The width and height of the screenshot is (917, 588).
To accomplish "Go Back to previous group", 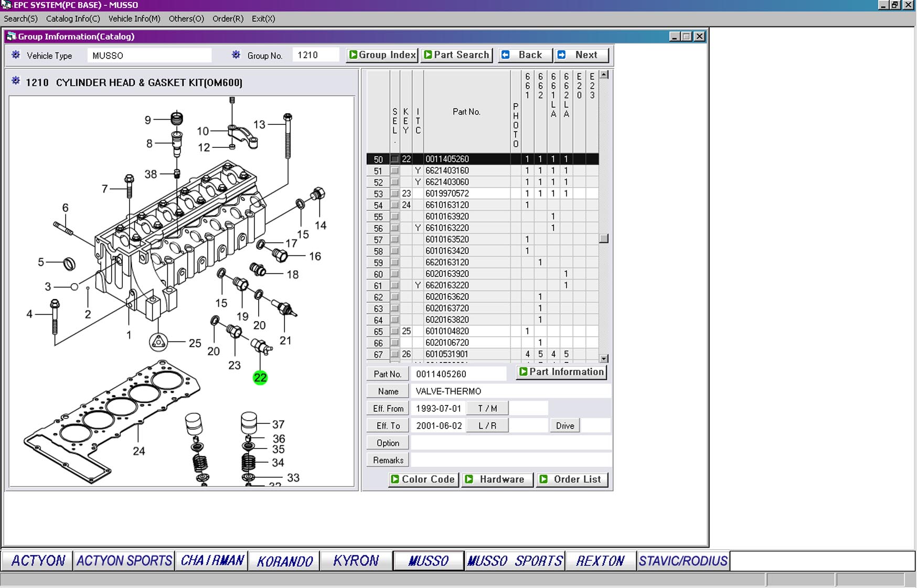I will click(x=525, y=55).
